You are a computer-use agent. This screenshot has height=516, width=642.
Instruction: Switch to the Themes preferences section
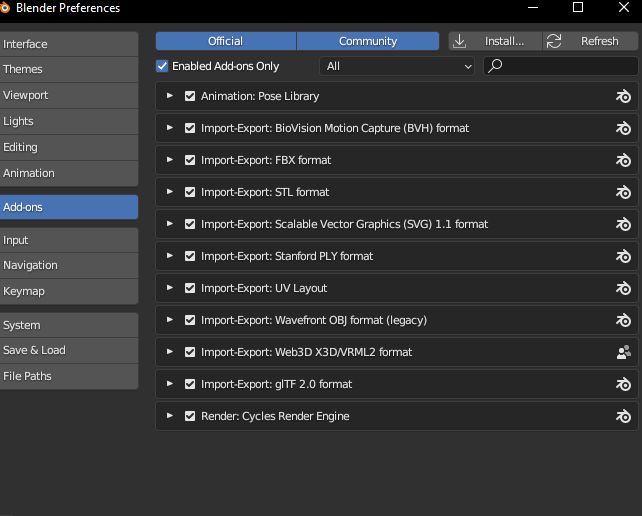[68, 69]
